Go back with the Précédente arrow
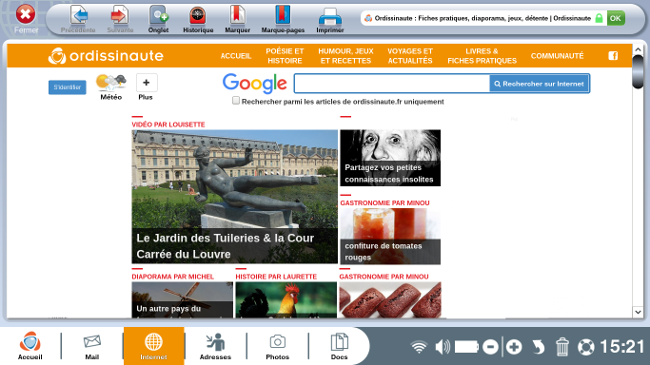This screenshot has width=650, height=365. coord(78,19)
